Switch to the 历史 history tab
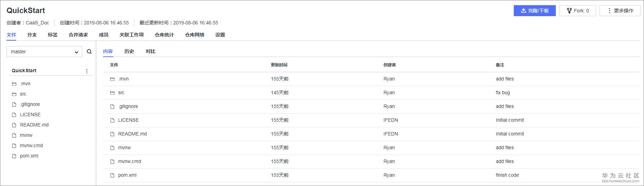644x186 pixels. pos(129,51)
